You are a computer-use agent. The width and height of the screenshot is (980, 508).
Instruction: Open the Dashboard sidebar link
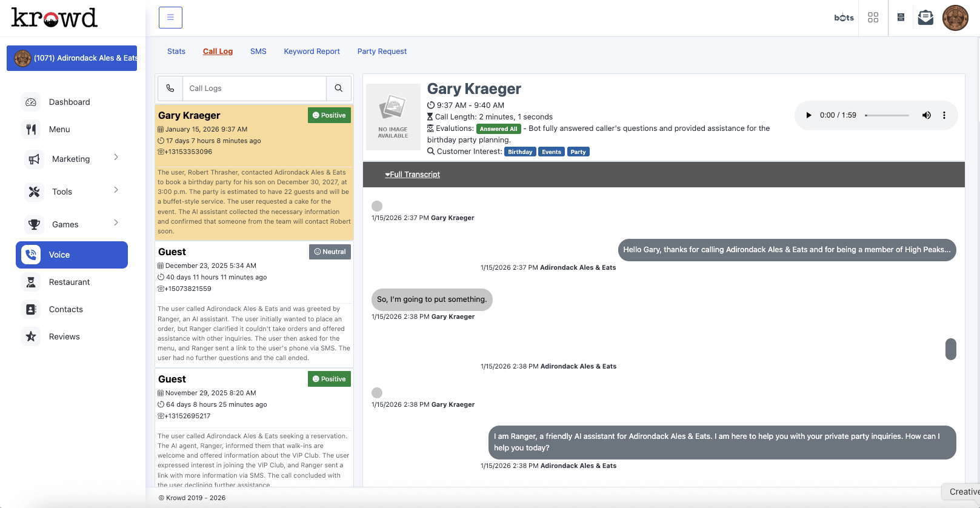pyautogui.click(x=69, y=102)
